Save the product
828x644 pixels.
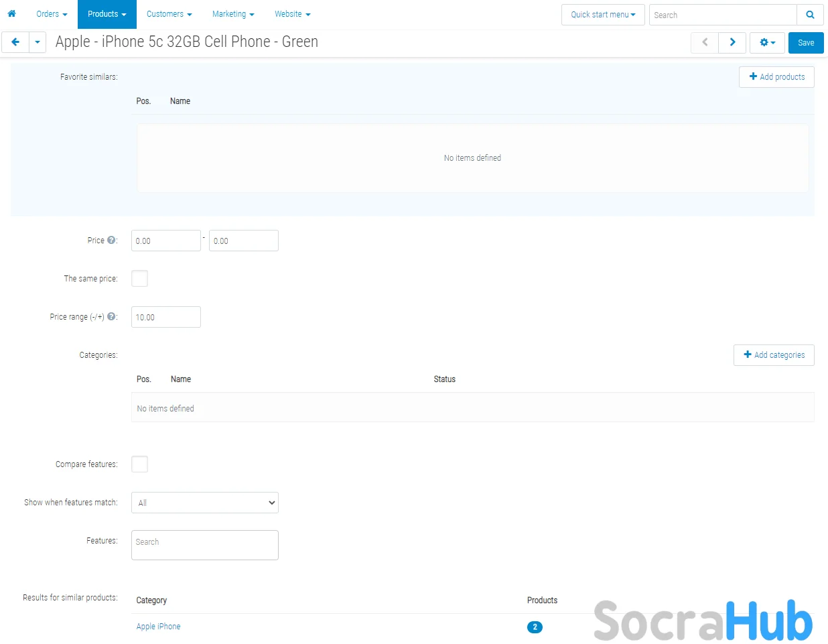click(x=806, y=42)
